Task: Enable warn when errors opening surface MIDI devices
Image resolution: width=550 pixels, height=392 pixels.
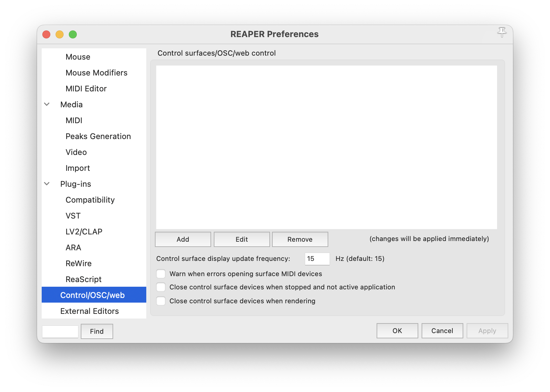Action: tap(161, 274)
